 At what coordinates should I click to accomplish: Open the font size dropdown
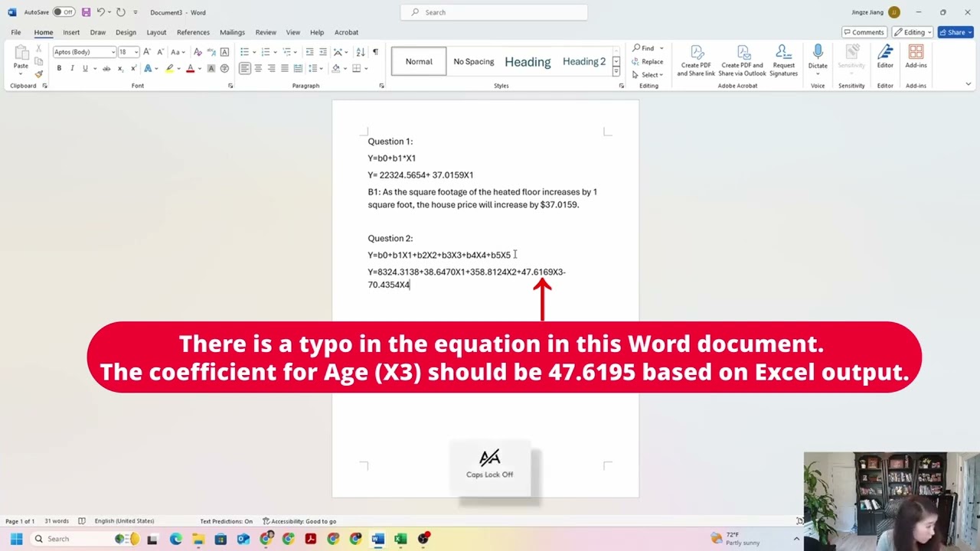[x=137, y=52]
